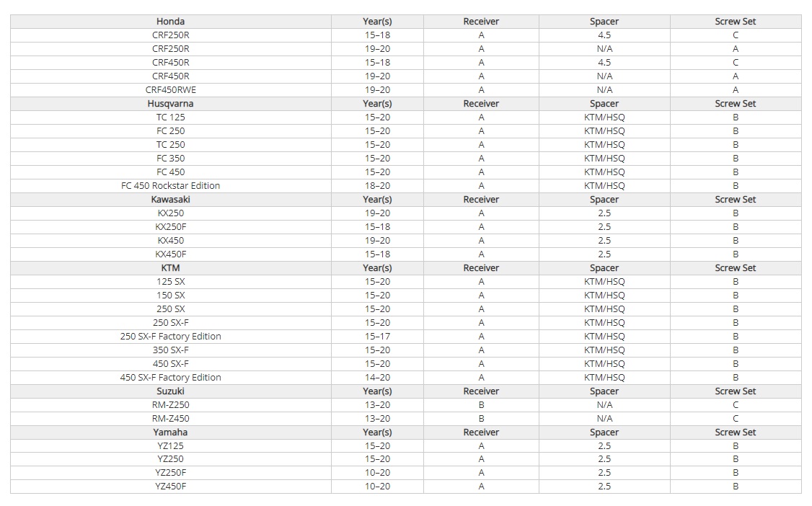This screenshot has width=812, height=506.
Task: Click the 450 SX-F Factory Edition cell
Action: click(170, 377)
